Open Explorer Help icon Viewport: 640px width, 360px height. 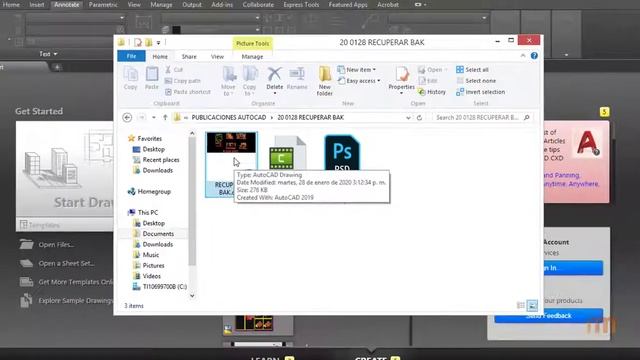(534, 56)
